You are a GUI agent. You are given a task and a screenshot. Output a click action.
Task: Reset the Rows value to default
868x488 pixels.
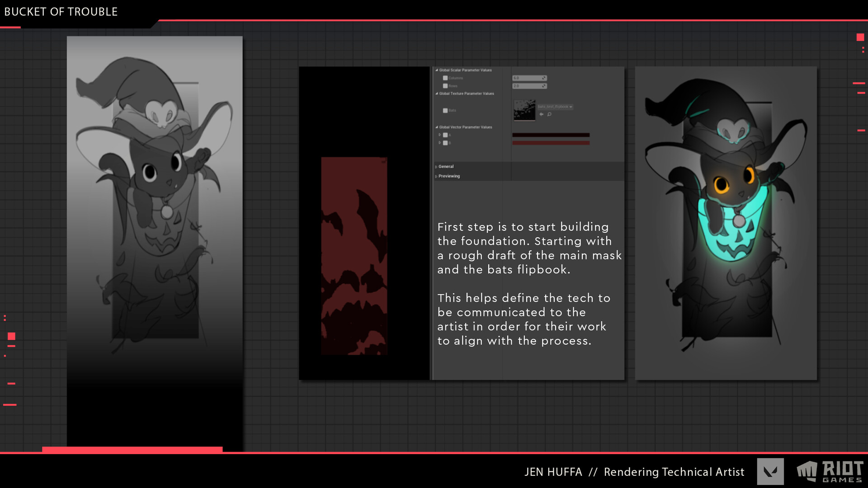coord(543,86)
